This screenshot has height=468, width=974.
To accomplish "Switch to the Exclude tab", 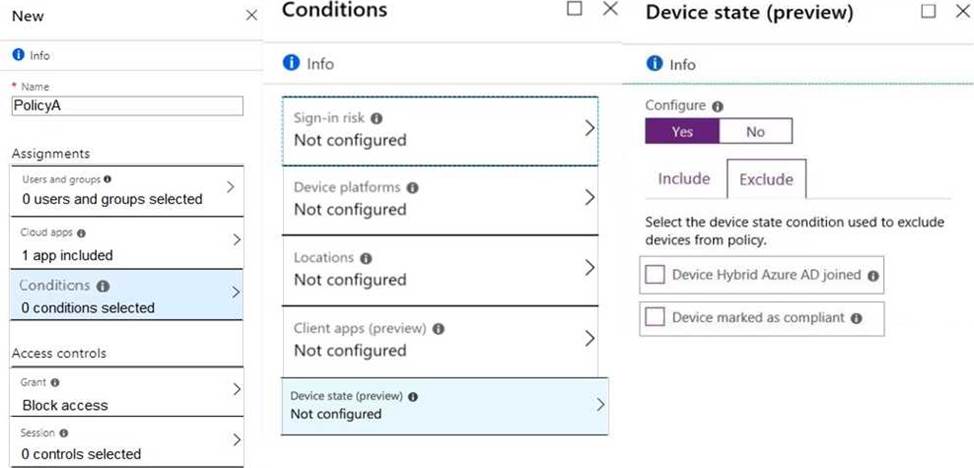I will [x=766, y=180].
